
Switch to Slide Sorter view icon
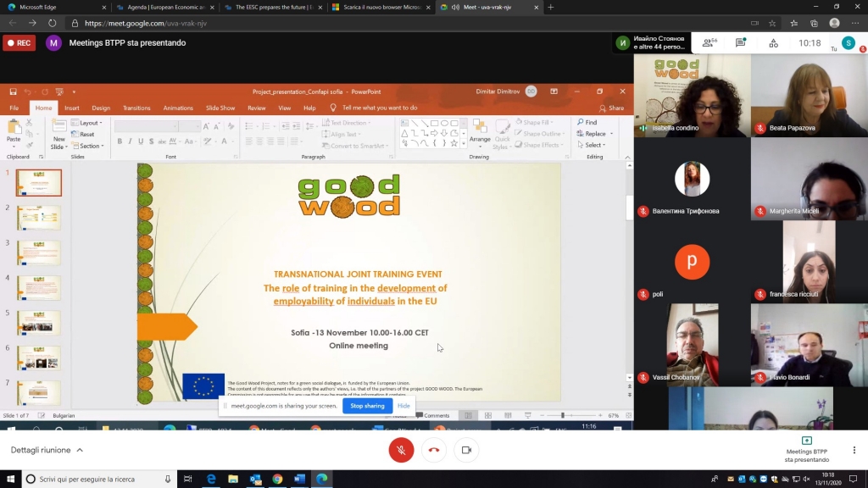click(x=487, y=415)
